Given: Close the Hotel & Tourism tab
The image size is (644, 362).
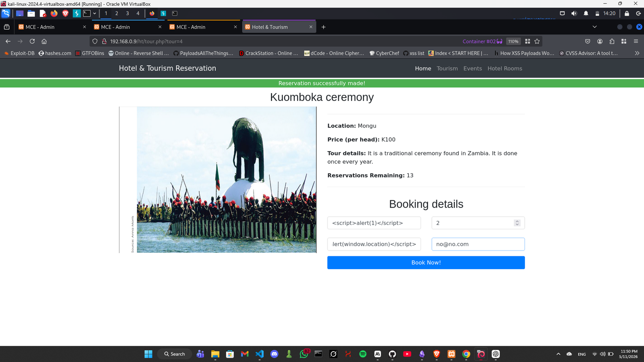Looking at the screenshot, I should (311, 27).
